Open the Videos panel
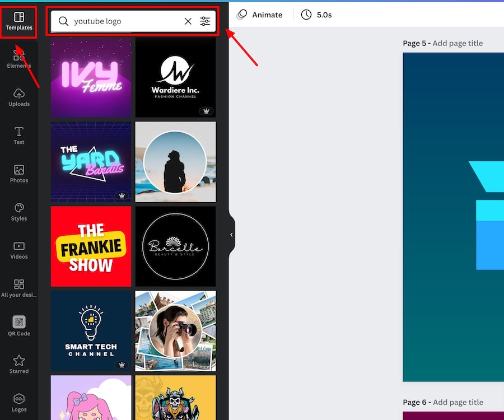 [19, 250]
